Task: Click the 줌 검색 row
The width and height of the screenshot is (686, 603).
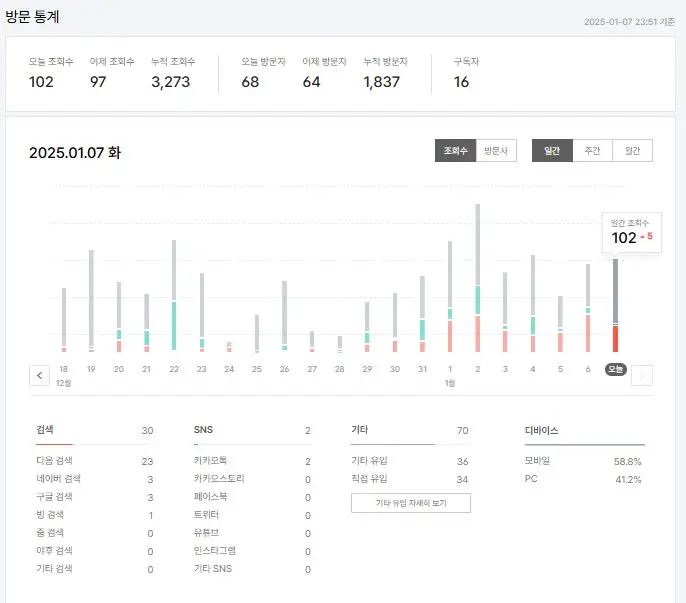Action: tap(94, 533)
